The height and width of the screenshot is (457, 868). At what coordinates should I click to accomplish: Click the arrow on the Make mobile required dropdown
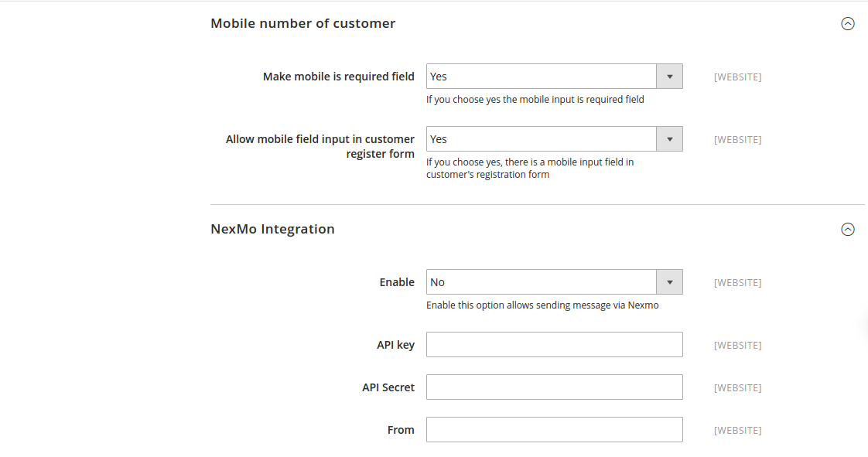pyautogui.click(x=669, y=77)
